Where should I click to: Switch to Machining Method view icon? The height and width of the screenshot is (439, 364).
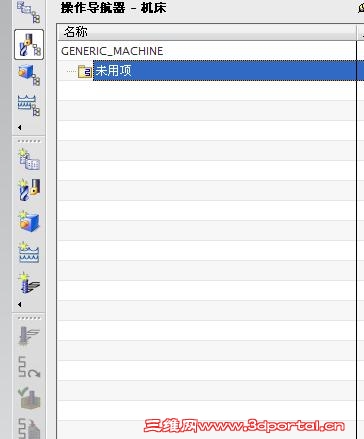click(29, 105)
